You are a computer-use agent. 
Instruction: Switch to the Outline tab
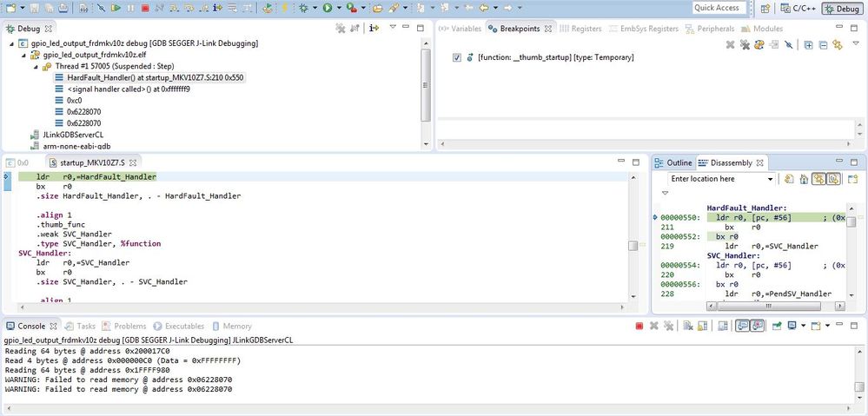coord(673,162)
